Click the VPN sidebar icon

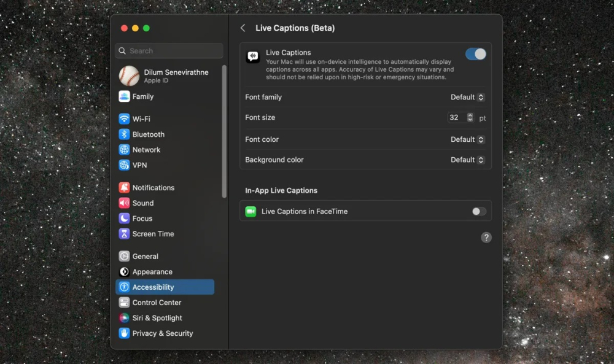[125, 165]
